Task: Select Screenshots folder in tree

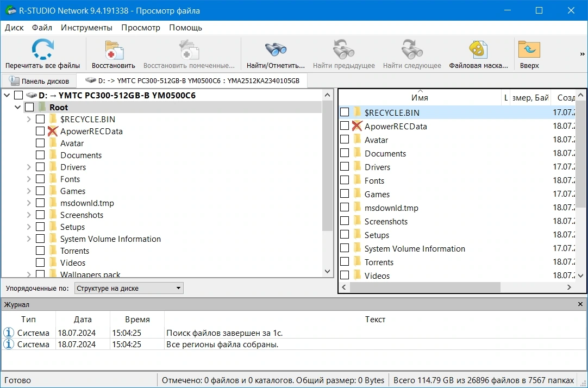Action: point(82,215)
